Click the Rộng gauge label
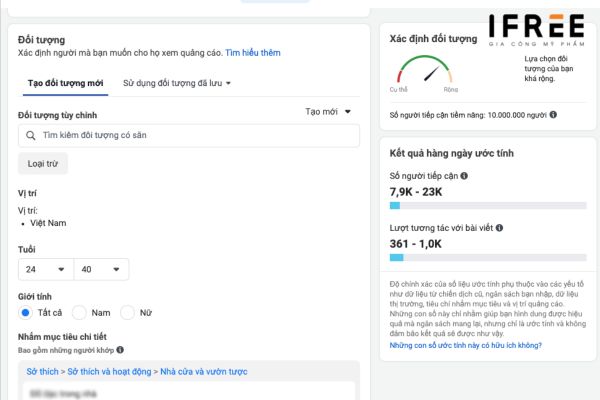Screen dimensions: 600x400 pyautogui.click(x=451, y=90)
